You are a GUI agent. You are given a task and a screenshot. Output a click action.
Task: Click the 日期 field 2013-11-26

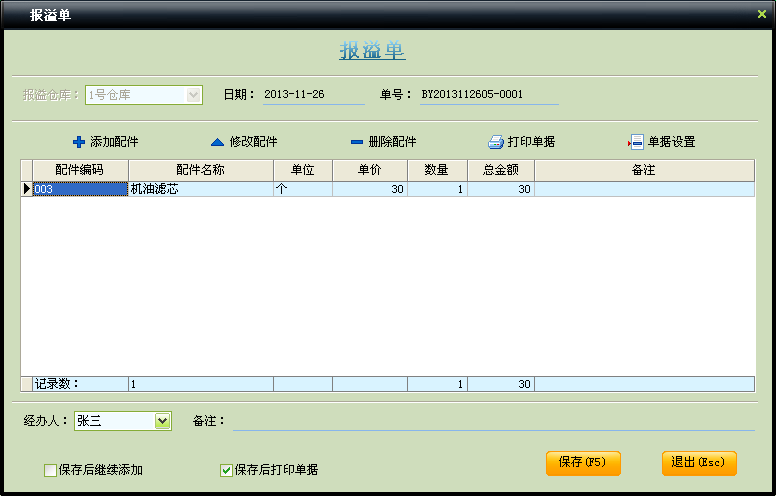[x=314, y=95]
